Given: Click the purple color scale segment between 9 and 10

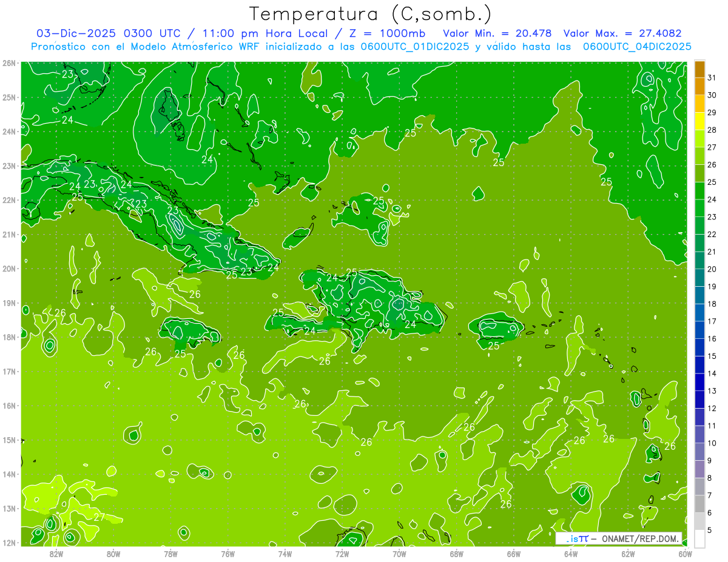Looking at the screenshot, I should (x=699, y=452).
